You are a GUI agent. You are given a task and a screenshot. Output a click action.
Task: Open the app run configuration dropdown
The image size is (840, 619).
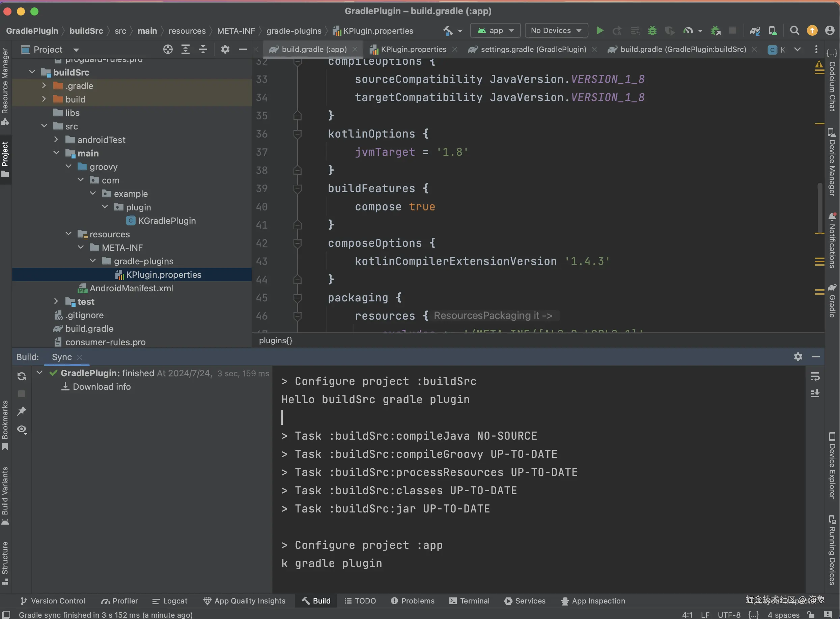[495, 30]
